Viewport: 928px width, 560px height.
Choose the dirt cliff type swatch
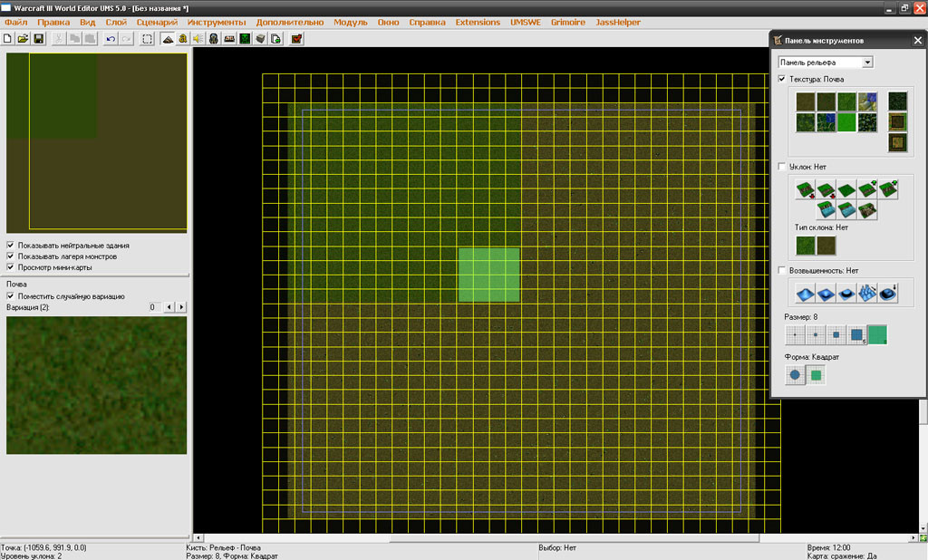[826, 245]
